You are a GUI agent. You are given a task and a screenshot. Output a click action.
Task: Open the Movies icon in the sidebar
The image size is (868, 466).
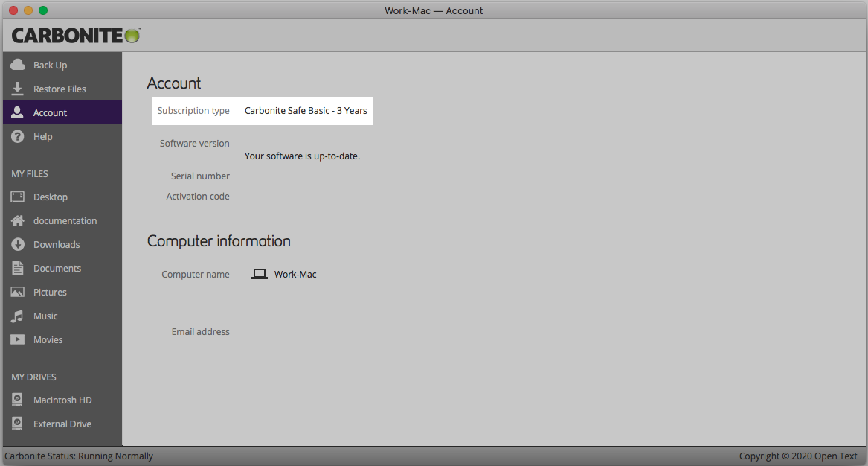16,339
